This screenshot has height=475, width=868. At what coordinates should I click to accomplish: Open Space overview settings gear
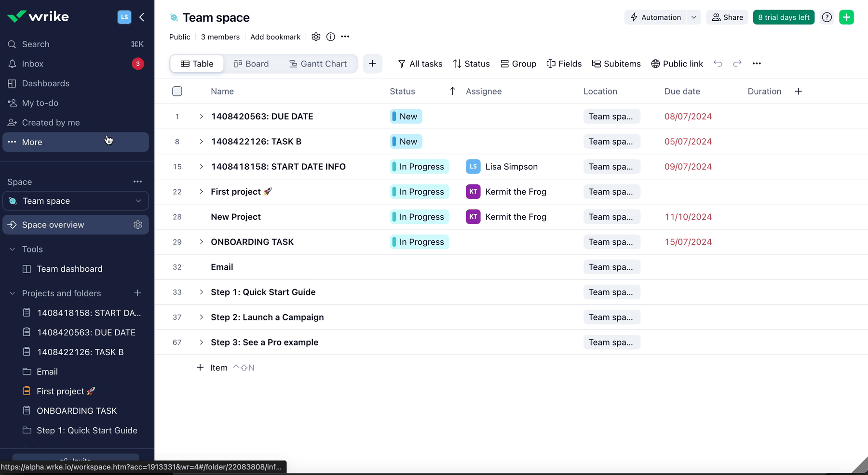138,225
